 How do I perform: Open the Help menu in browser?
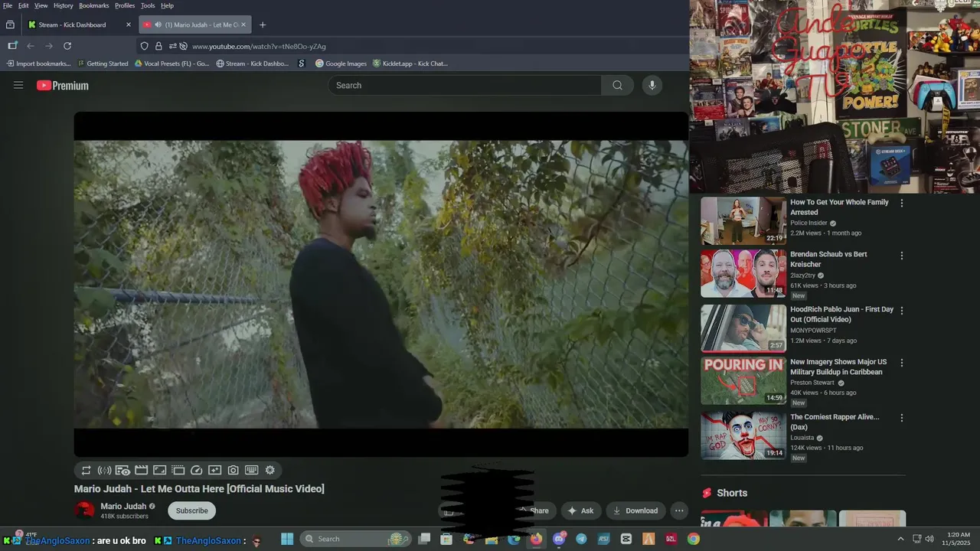pyautogui.click(x=167, y=5)
